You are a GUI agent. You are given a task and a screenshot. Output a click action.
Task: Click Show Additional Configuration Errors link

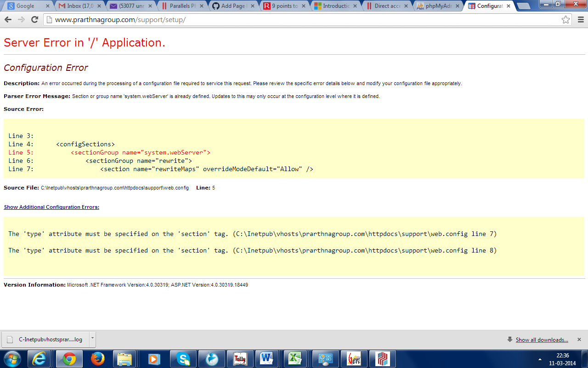pos(51,207)
